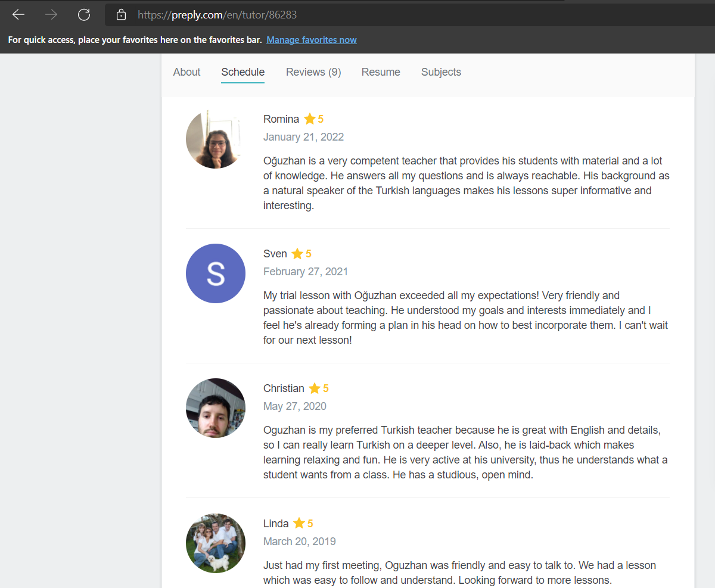Click Romina's profile photo

[x=216, y=139]
